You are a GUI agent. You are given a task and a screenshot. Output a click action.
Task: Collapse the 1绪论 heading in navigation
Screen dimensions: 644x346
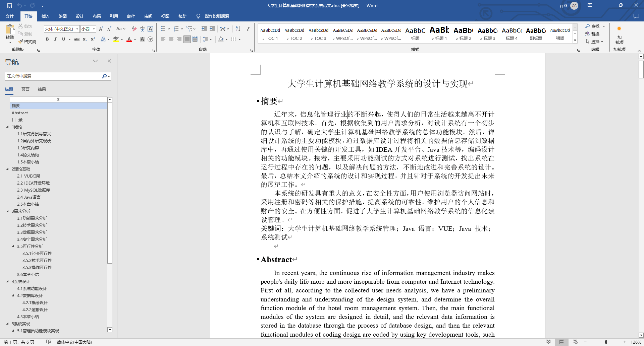click(x=7, y=127)
